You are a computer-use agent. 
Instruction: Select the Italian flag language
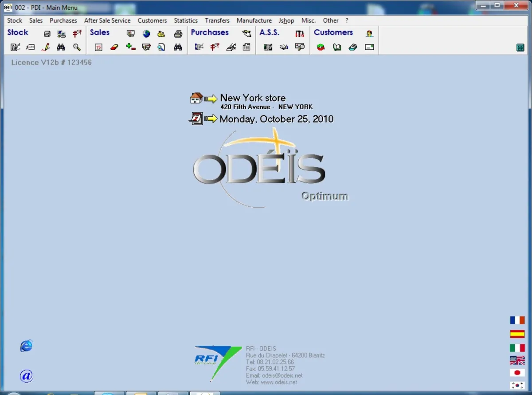[x=517, y=348]
